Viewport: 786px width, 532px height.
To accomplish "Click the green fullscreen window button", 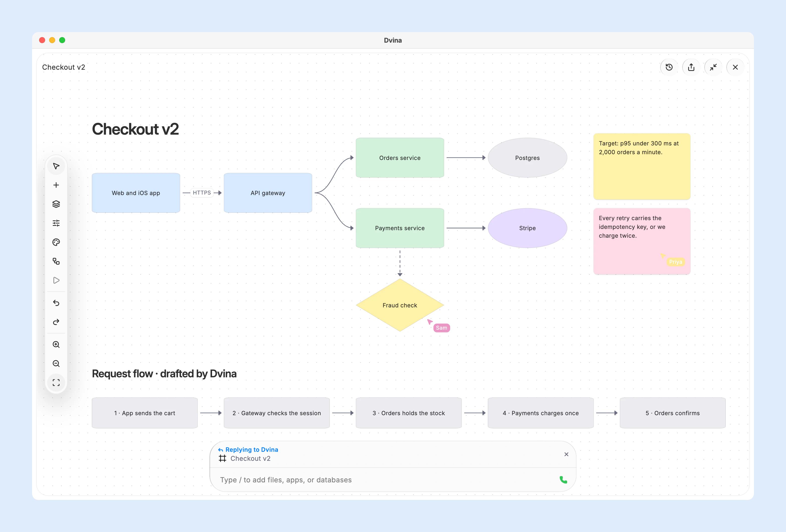I will tap(62, 40).
